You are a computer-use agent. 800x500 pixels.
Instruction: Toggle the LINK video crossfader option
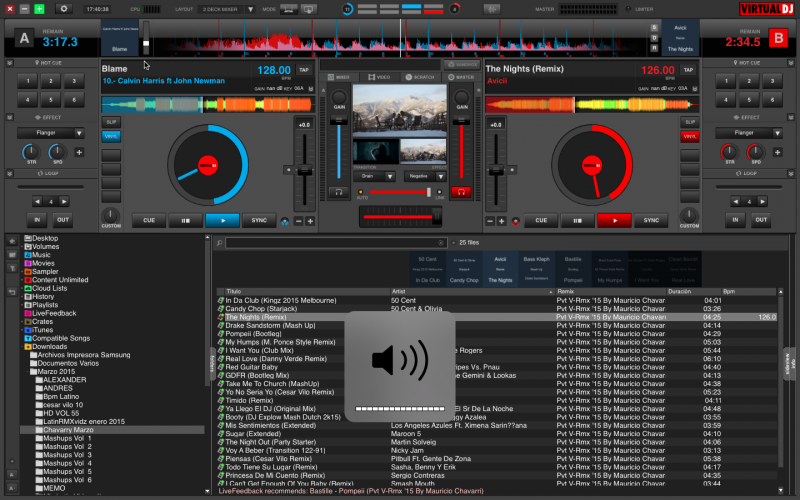439,192
